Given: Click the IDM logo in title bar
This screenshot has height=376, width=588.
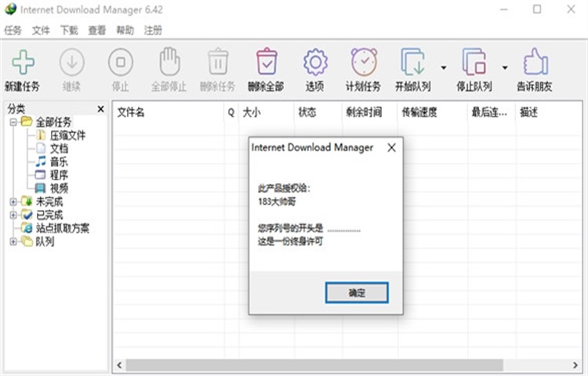Looking at the screenshot, I should coord(10,9).
